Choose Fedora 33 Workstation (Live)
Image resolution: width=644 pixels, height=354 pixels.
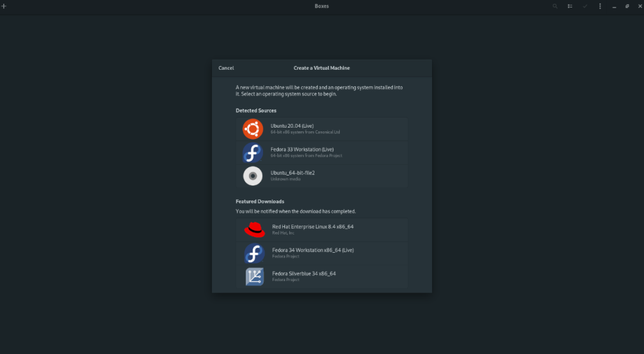321,152
